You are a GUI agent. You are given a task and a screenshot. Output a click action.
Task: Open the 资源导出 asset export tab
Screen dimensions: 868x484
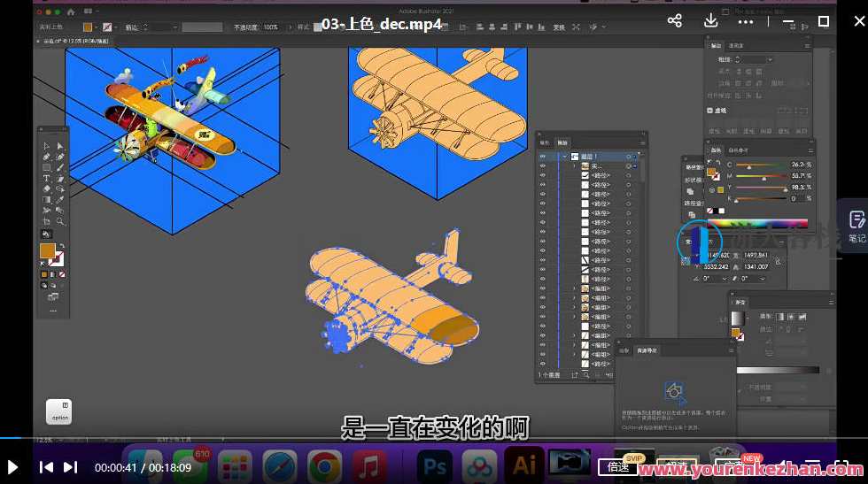tap(648, 350)
